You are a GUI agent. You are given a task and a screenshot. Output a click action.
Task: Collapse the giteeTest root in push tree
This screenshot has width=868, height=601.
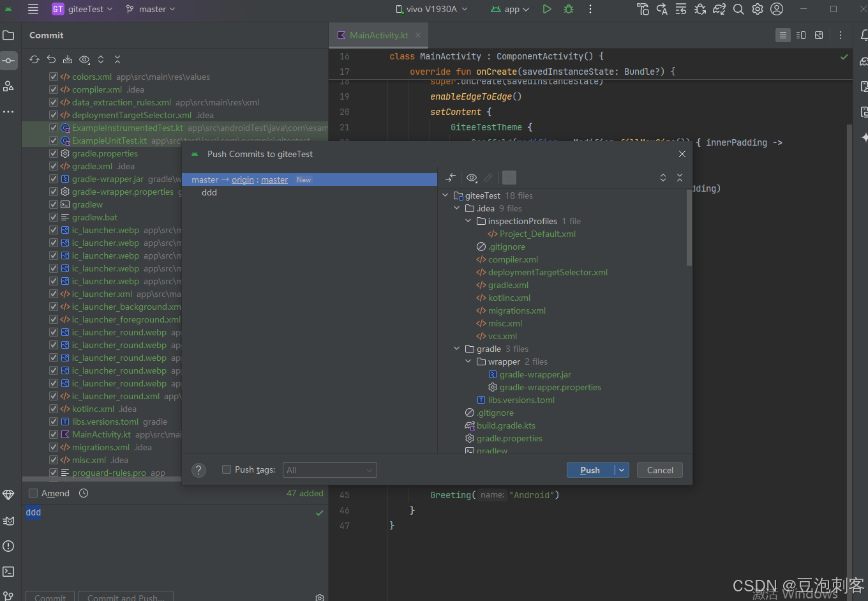pos(445,195)
